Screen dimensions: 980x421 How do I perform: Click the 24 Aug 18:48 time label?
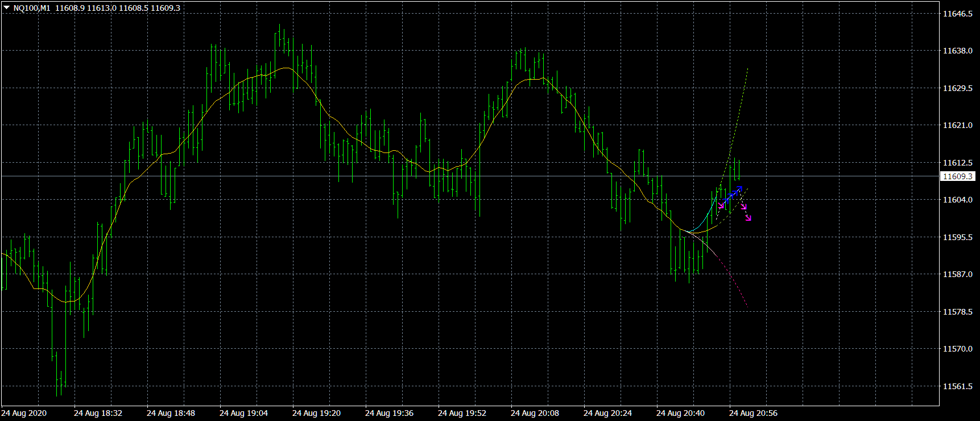point(171,413)
